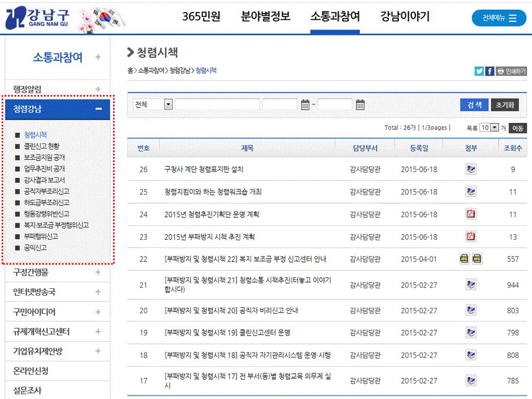The image size is (532, 399).
Task: Open the start date calendar picker
Action: 305,105
